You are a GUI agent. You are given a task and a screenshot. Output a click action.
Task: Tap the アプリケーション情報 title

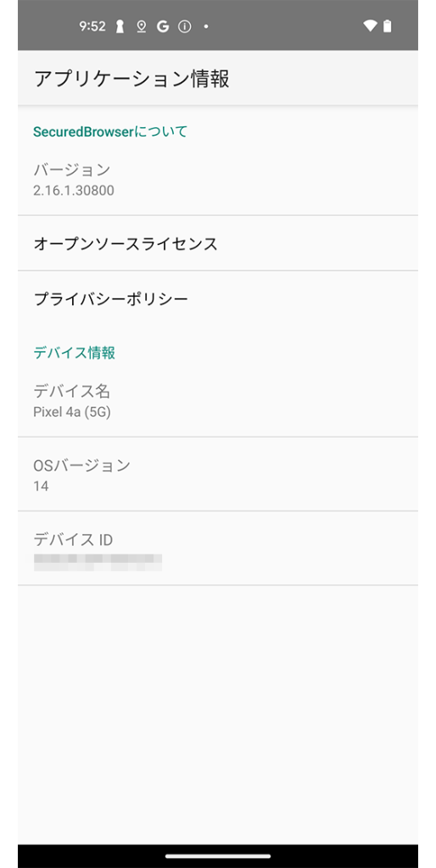point(131,79)
